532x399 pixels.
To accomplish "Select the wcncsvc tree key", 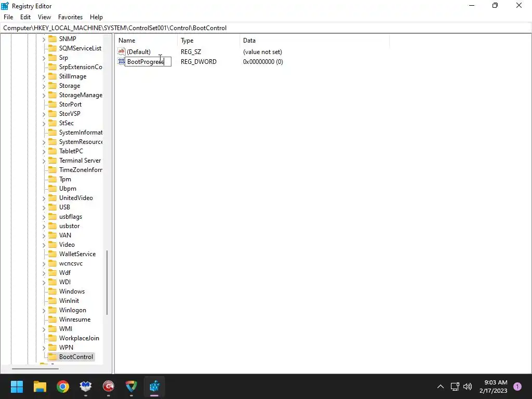I will point(71,263).
